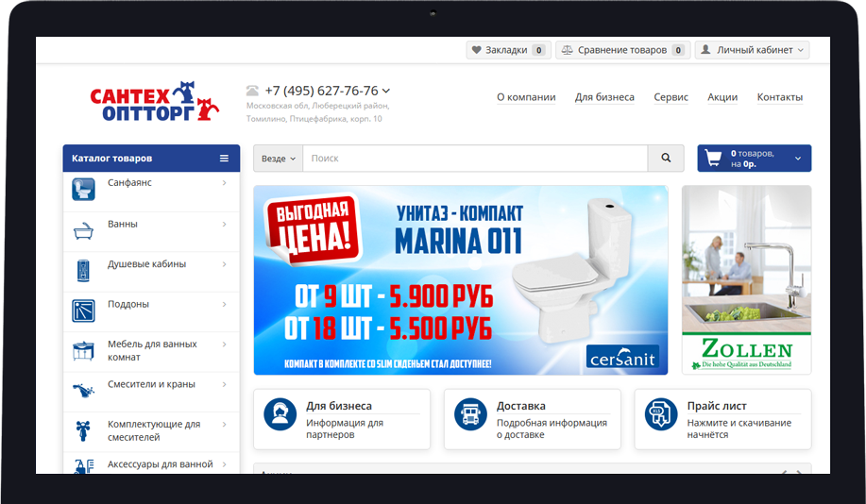Click the Комплектующие для смесителей icon

[x=83, y=430]
